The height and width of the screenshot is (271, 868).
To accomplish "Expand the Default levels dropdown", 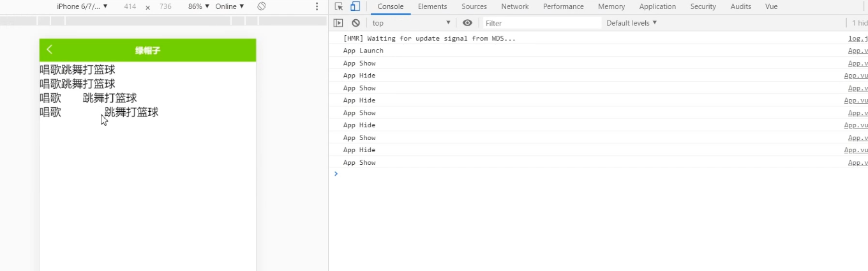I will (x=632, y=23).
